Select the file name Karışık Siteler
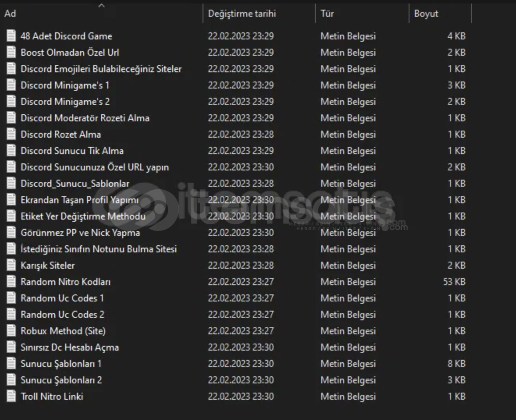Image resolution: width=516 pixels, height=420 pixels. click(48, 265)
